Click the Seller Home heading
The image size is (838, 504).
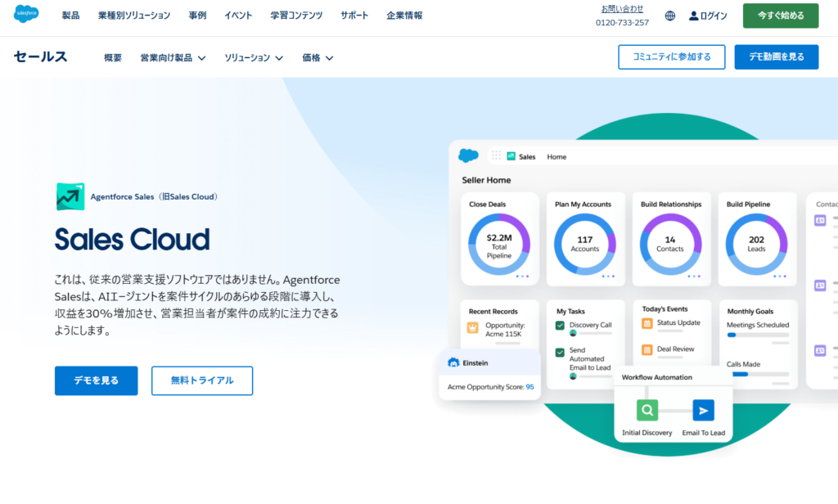[486, 180]
